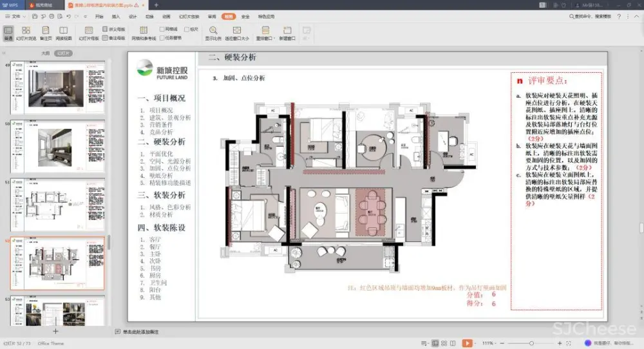
Task: Click the add new slide plus button
Action: pos(55,330)
